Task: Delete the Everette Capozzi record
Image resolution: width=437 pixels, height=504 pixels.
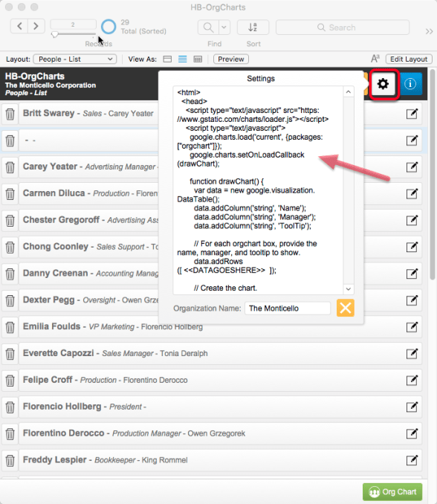Action: [x=10, y=354]
